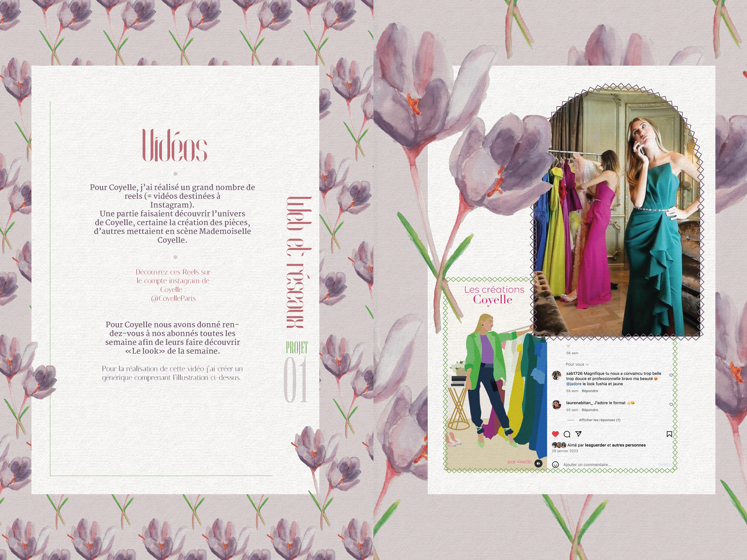Reply to laurenabitan_ comment with Répondre
Viewport: 747px width, 560px height.
590,410
